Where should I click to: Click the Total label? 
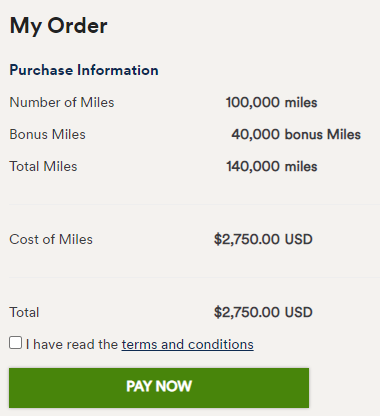pyautogui.click(x=24, y=312)
